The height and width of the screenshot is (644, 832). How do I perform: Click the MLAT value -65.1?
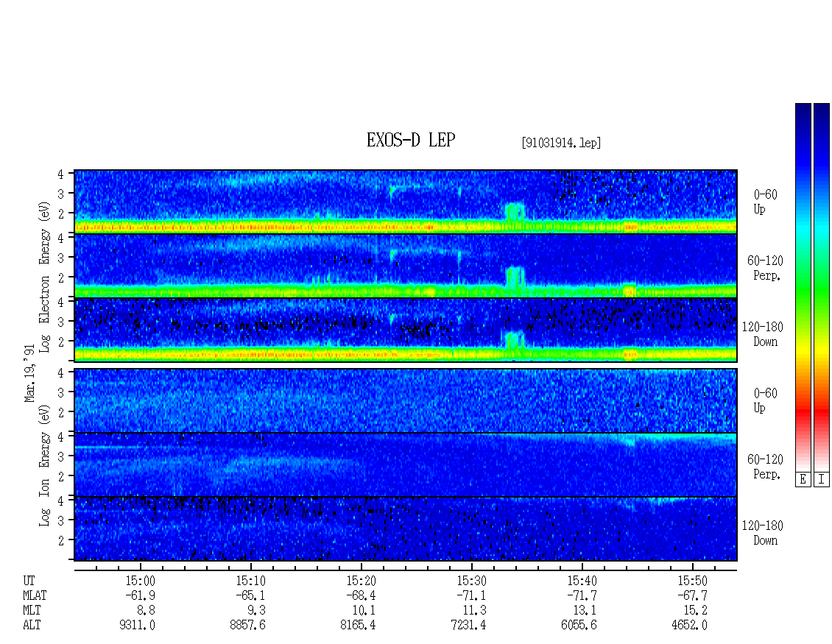pos(250,595)
